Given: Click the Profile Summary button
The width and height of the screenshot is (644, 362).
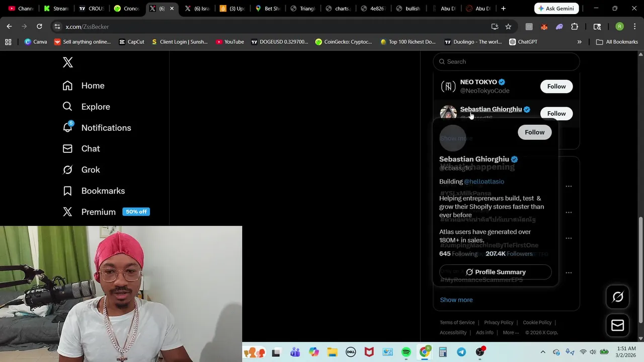Looking at the screenshot, I should point(496,272).
